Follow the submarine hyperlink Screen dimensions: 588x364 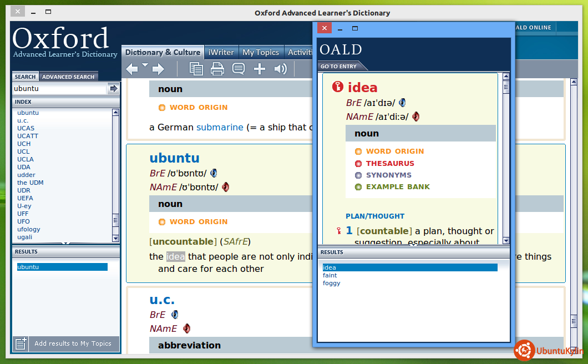(x=220, y=127)
